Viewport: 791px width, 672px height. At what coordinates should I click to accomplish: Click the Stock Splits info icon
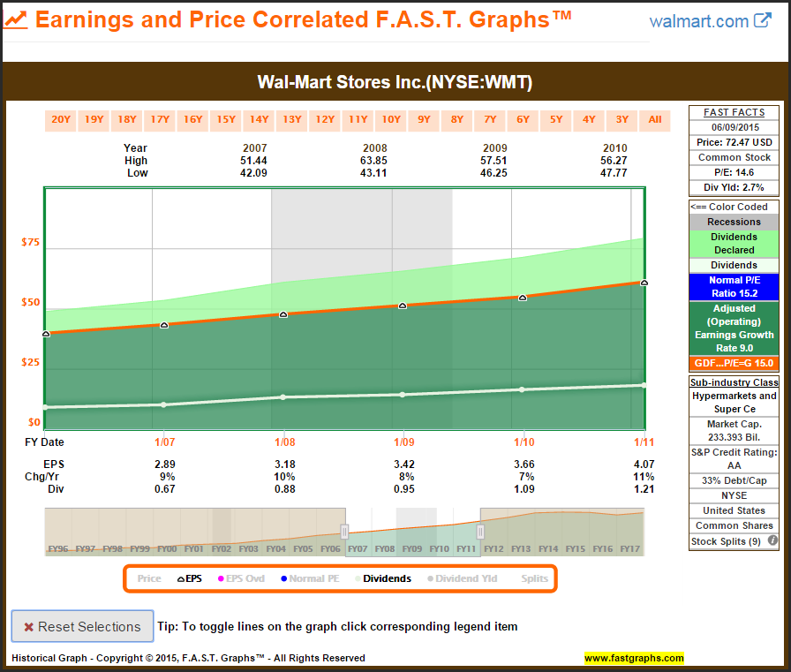tap(773, 541)
